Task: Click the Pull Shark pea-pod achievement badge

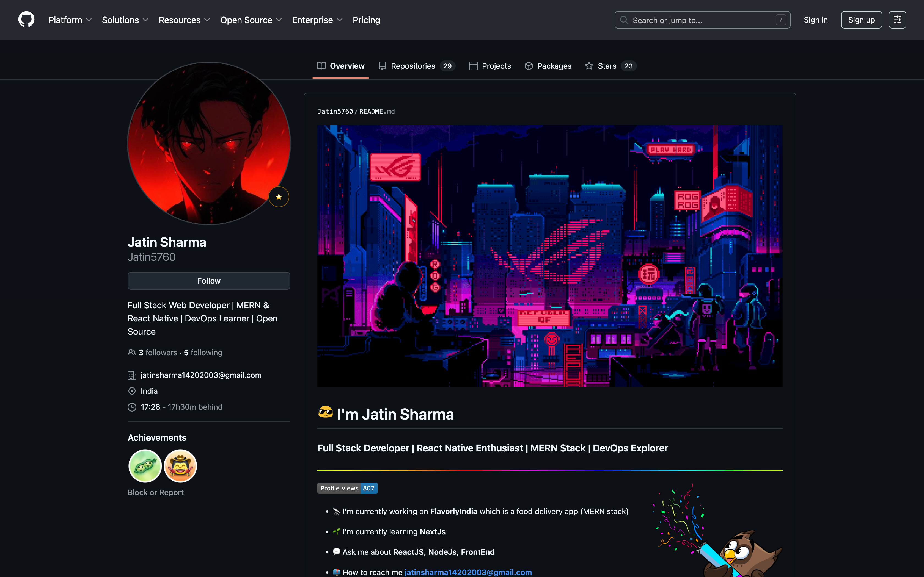Action: click(145, 466)
